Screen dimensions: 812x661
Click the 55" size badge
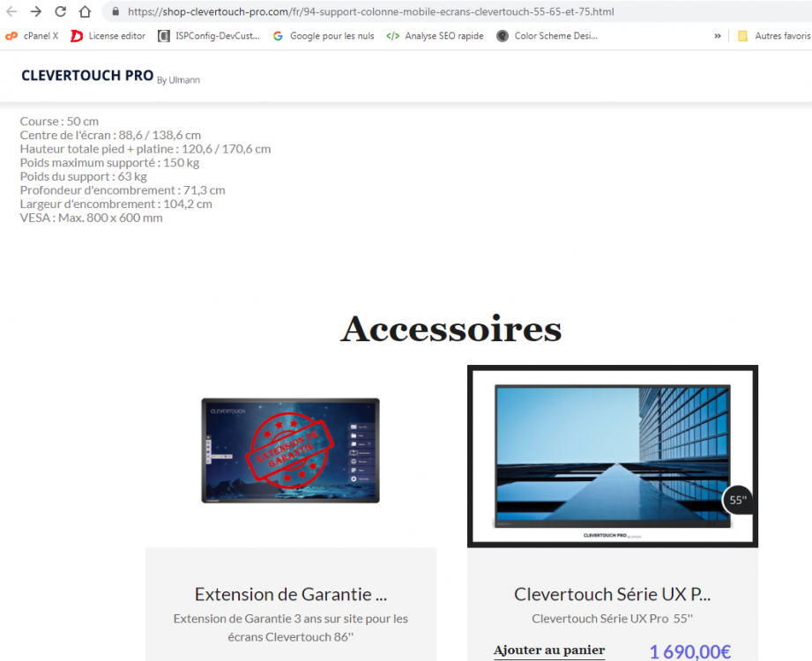[x=737, y=500]
